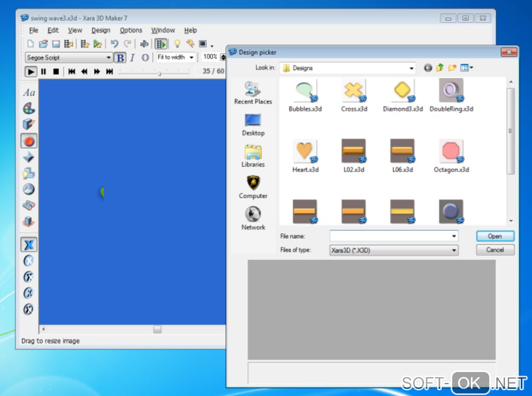Click the 100% zoom value field

(x=210, y=57)
